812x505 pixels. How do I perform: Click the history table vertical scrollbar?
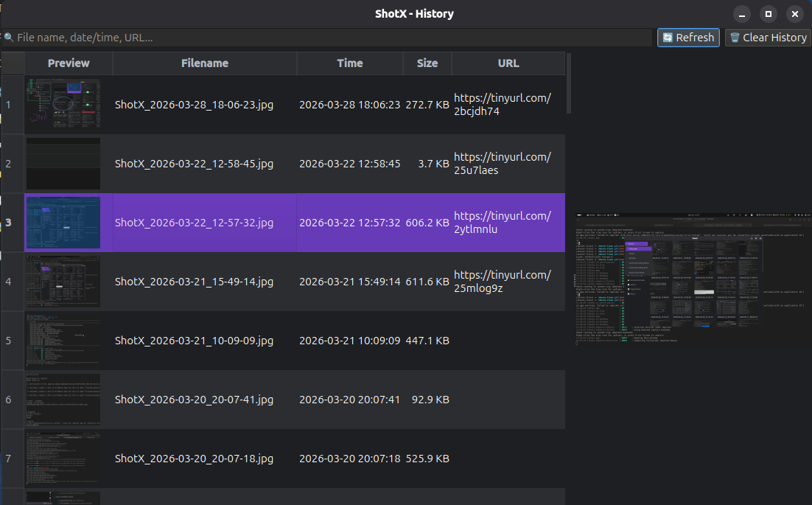569,83
